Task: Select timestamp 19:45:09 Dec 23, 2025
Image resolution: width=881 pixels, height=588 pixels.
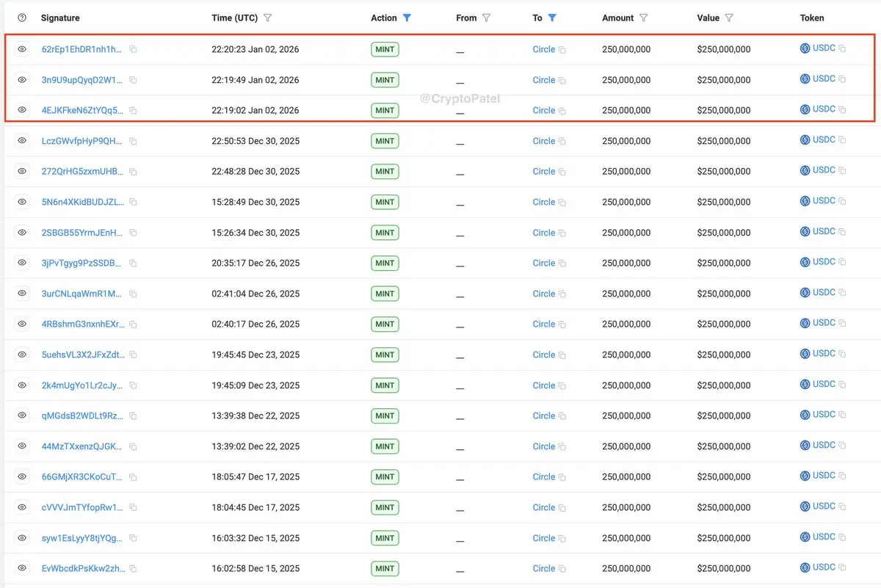Action: pos(255,385)
